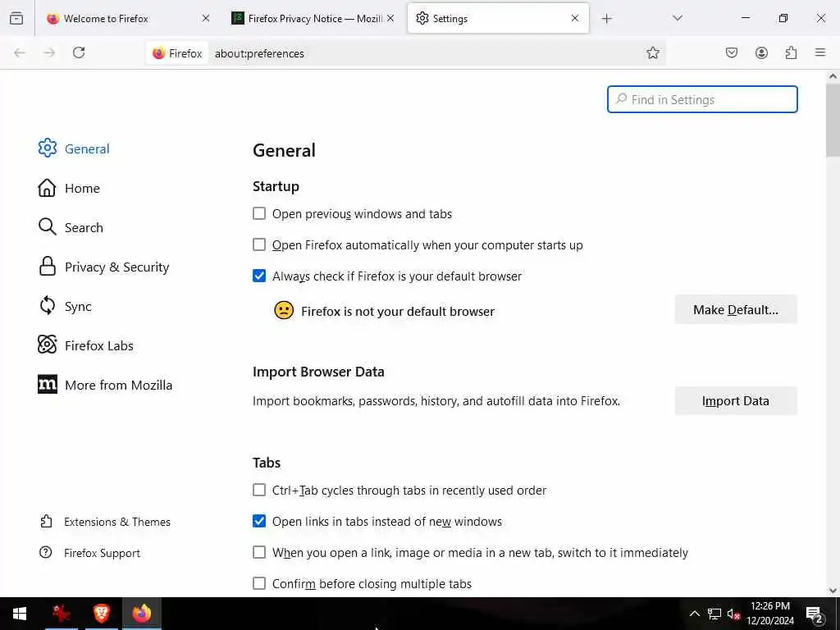Switch to the Firefox Privacy Notice tab
The height and width of the screenshot is (630, 840).
pyautogui.click(x=313, y=18)
